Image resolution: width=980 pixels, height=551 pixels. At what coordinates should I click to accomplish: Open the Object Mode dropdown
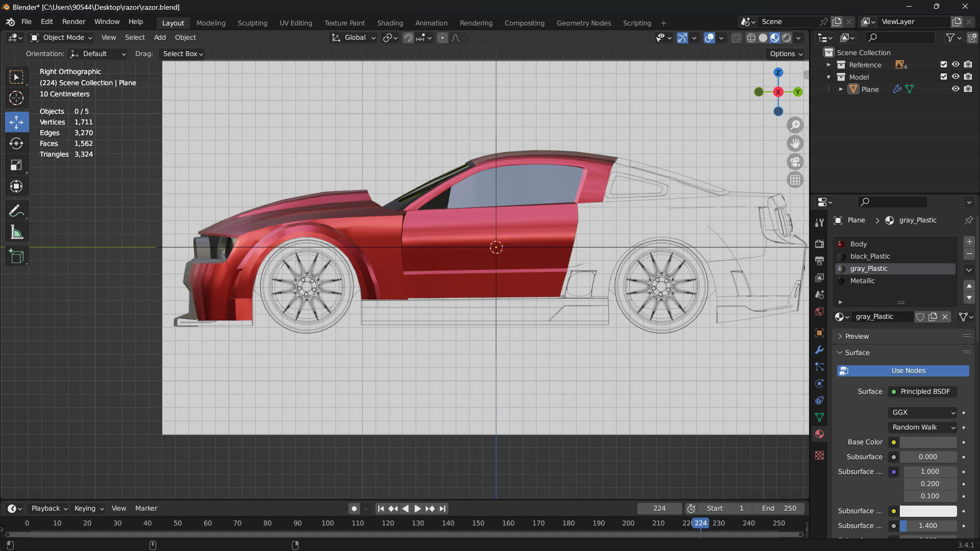[61, 38]
